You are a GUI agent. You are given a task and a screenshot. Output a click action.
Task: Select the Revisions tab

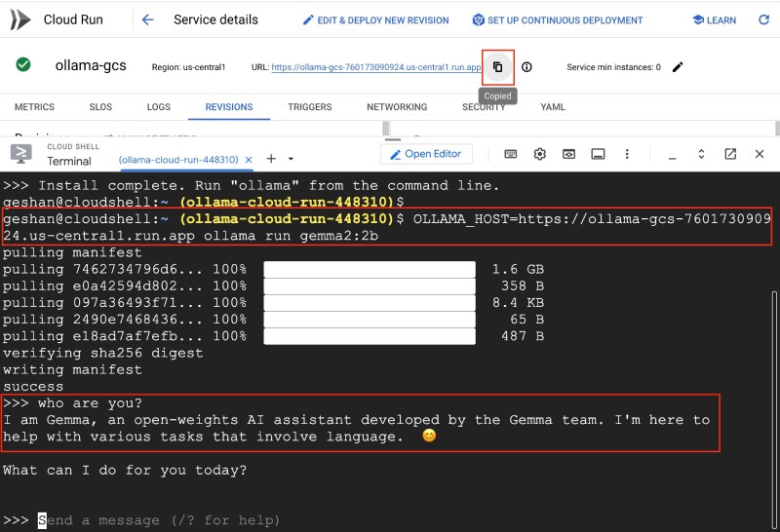tap(229, 107)
